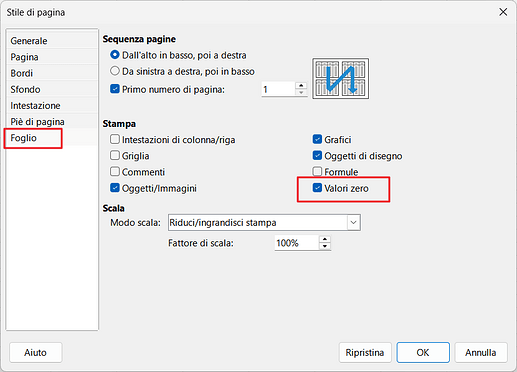
Task: Click the OK button
Action: 423,352
